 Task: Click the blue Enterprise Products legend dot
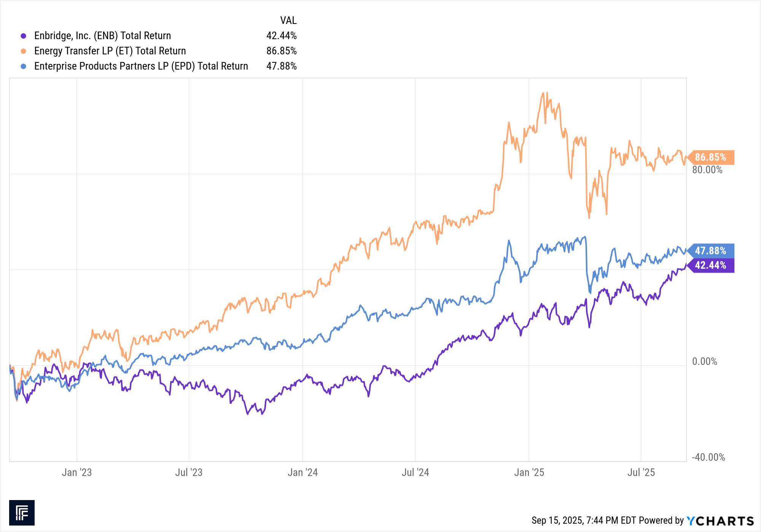(24, 66)
